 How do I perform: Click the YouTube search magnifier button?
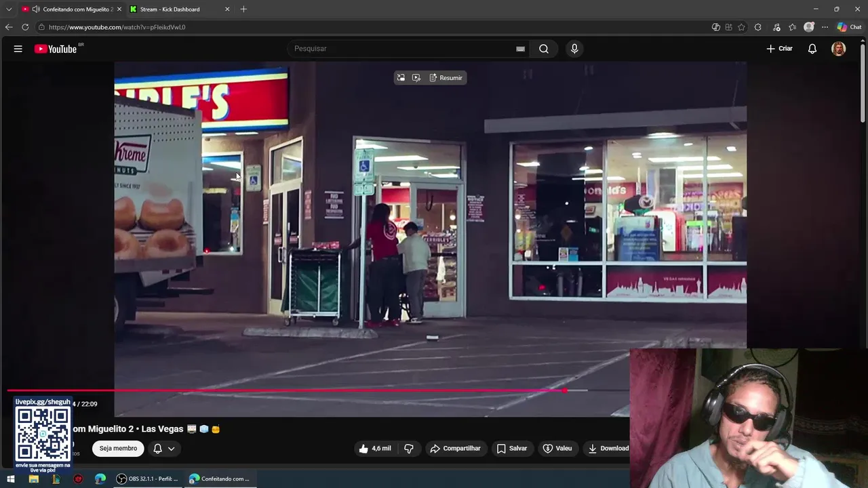[x=544, y=49]
